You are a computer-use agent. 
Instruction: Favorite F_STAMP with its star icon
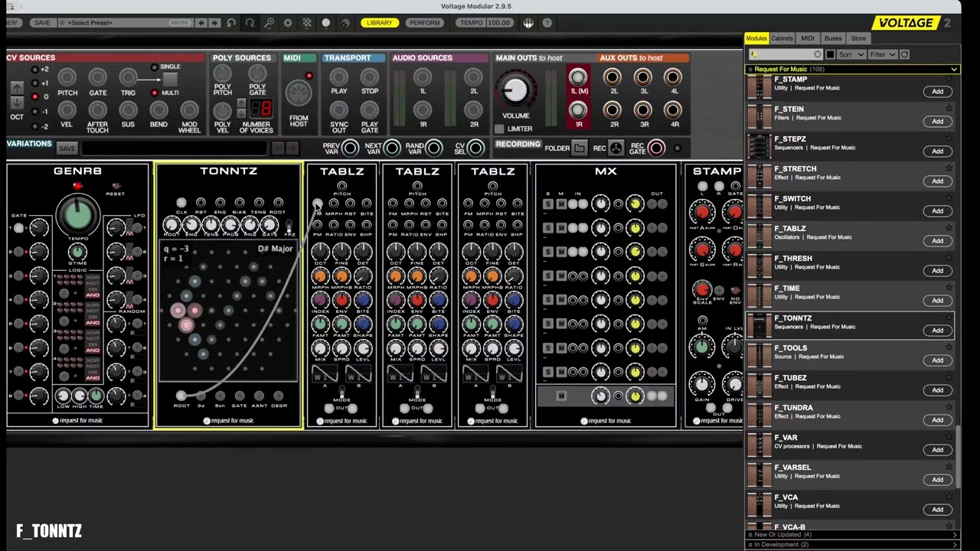point(949,80)
